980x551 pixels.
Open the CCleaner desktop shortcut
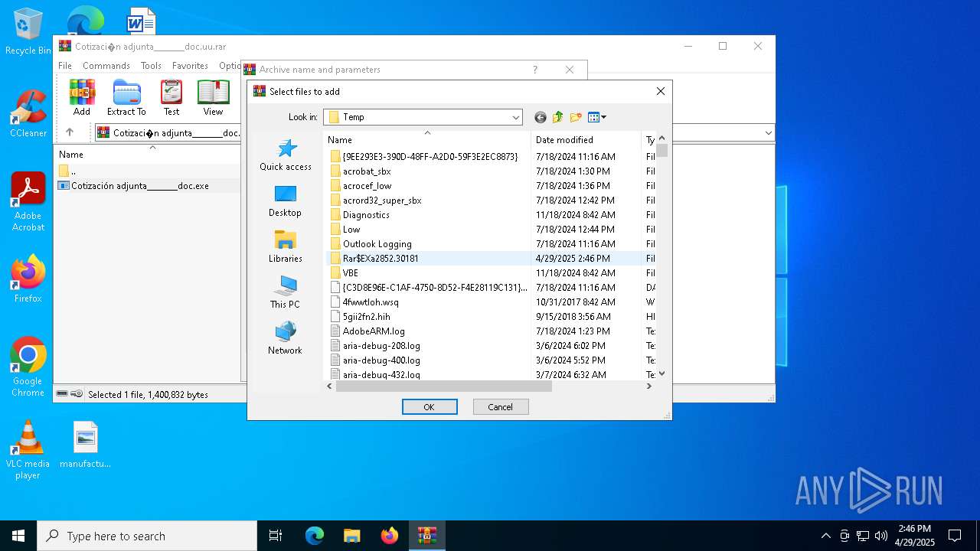pos(28,114)
